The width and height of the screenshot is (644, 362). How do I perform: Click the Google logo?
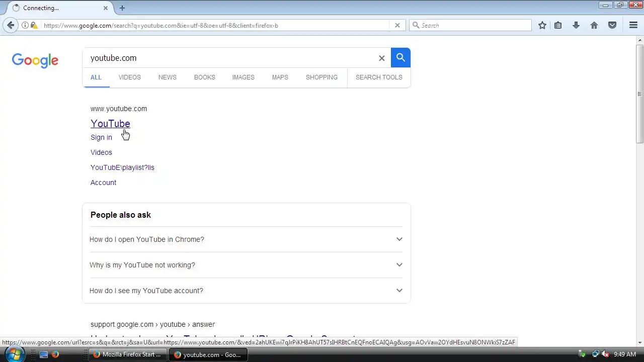tap(35, 60)
